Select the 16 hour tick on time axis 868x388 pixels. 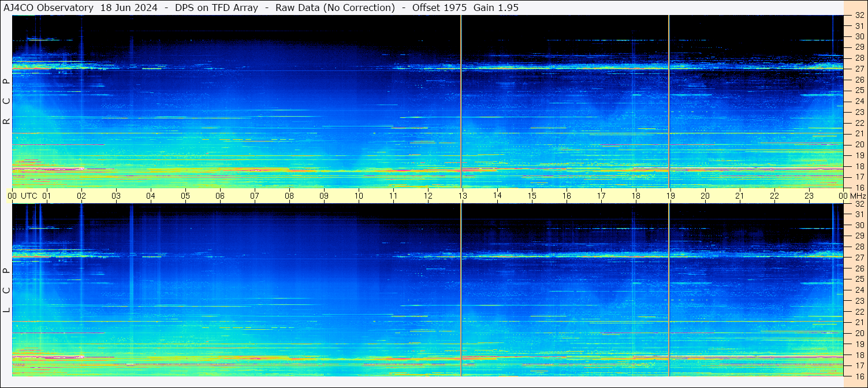pos(567,196)
